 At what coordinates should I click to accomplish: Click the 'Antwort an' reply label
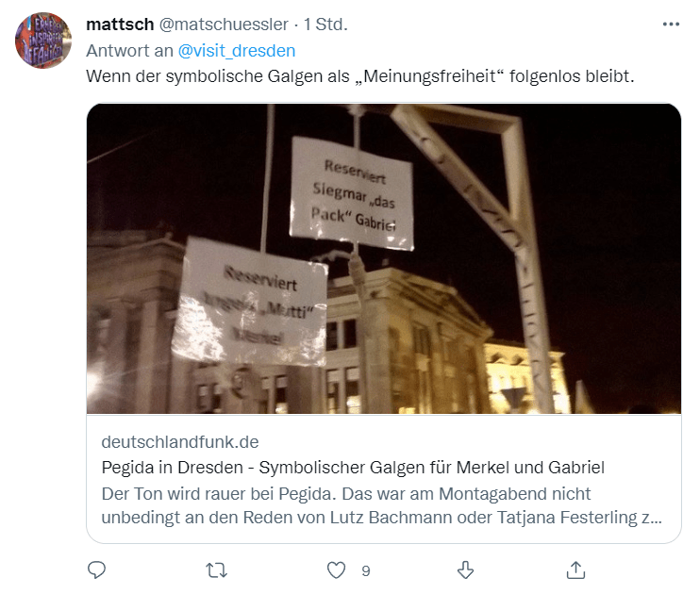click(x=129, y=51)
